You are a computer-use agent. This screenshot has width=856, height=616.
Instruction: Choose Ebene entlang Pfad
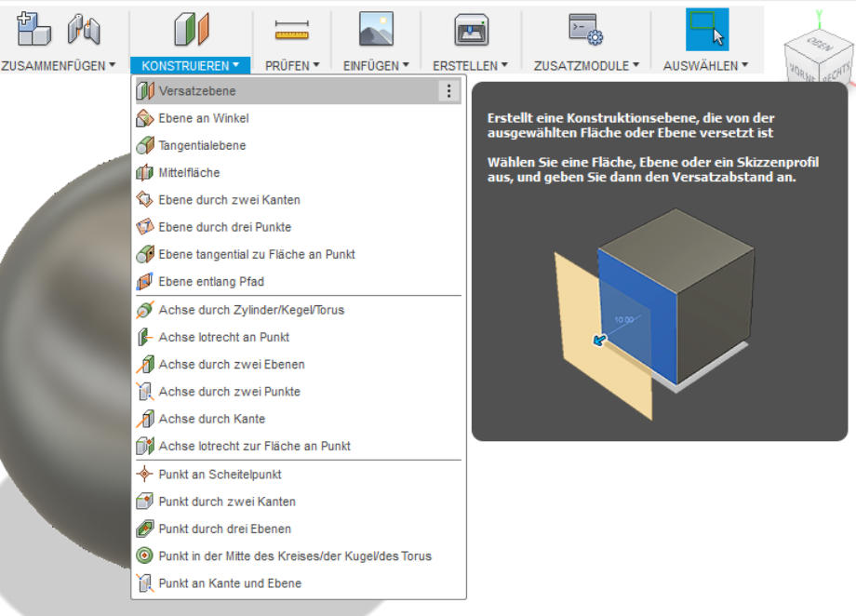(x=298, y=282)
